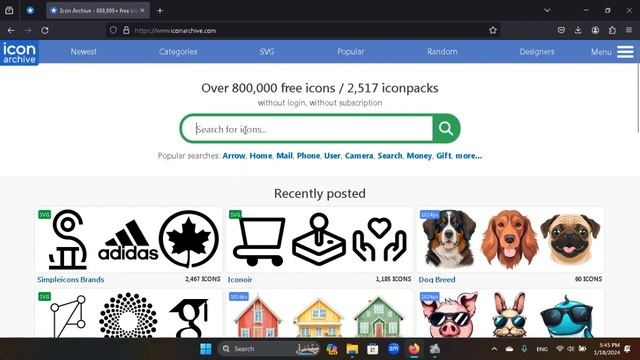Search popular term Money

point(419,156)
